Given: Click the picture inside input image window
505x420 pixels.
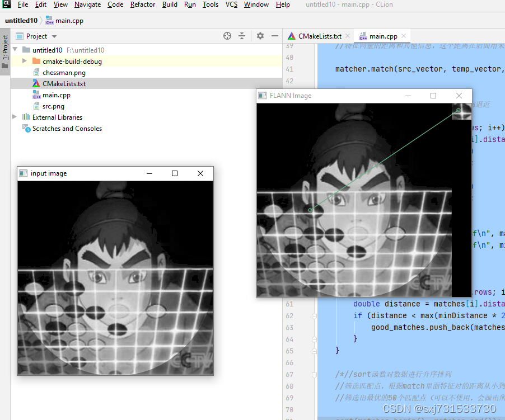Looking at the screenshot, I should pos(115,278).
